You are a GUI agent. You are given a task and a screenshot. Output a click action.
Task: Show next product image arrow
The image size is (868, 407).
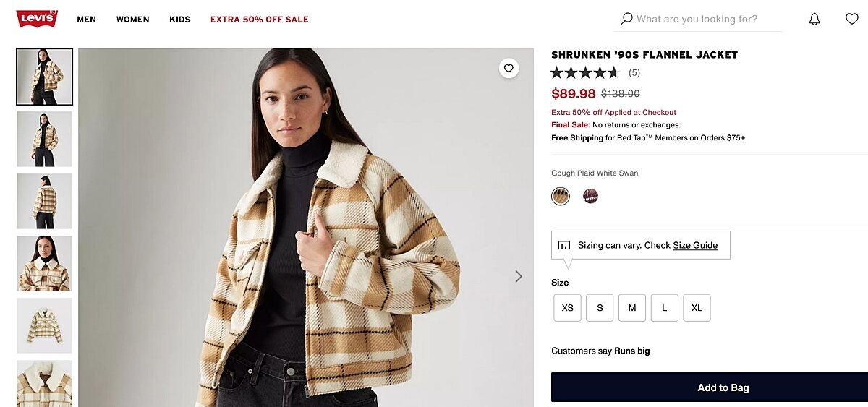tap(518, 276)
